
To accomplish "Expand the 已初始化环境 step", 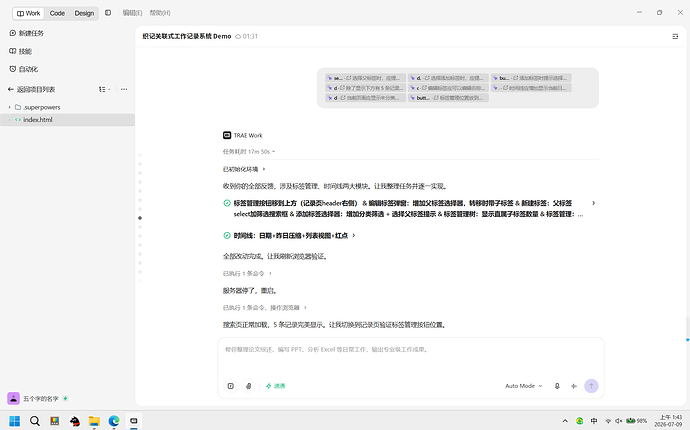I will pos(244,169).
